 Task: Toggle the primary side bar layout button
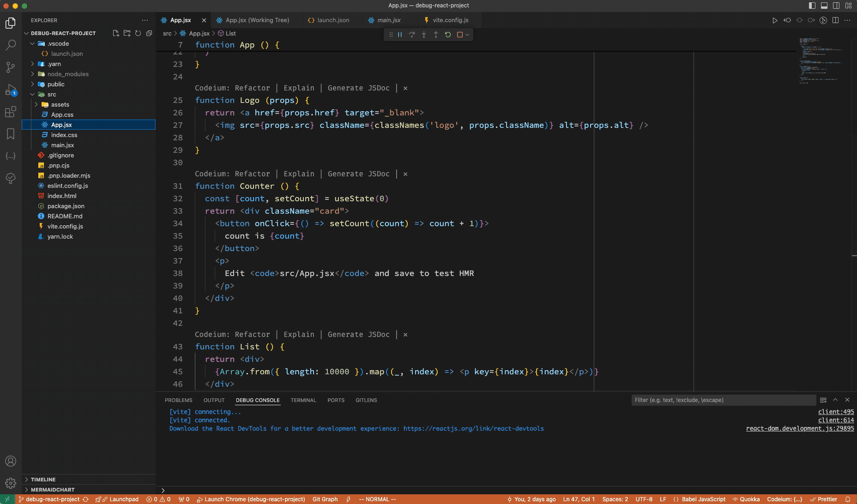pos(812,6)
